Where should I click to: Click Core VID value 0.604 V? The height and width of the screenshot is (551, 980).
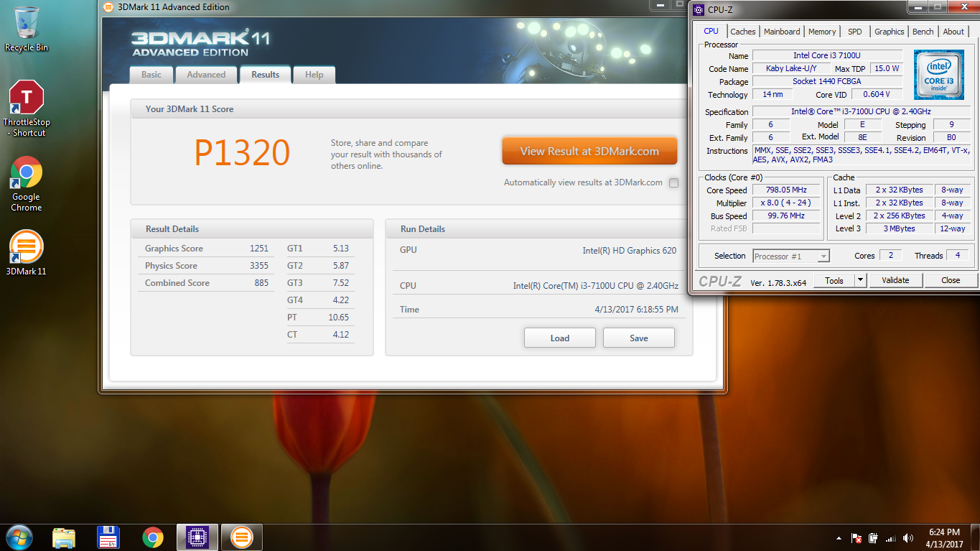coord(877,94)
